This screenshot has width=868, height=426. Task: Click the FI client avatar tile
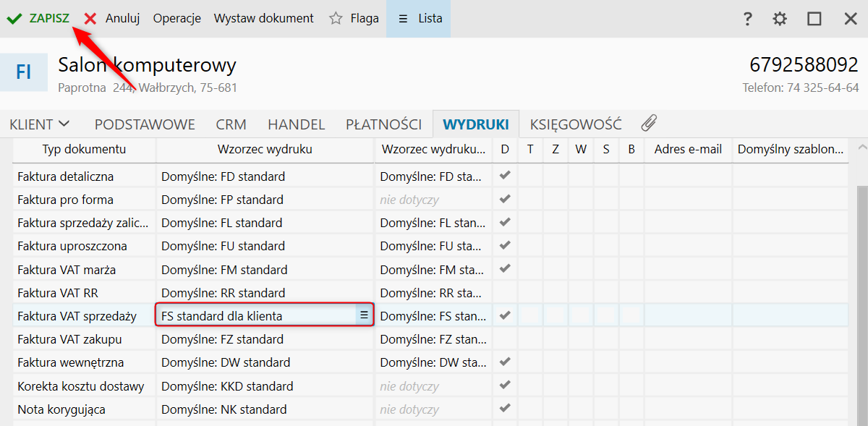coord(24,72)
